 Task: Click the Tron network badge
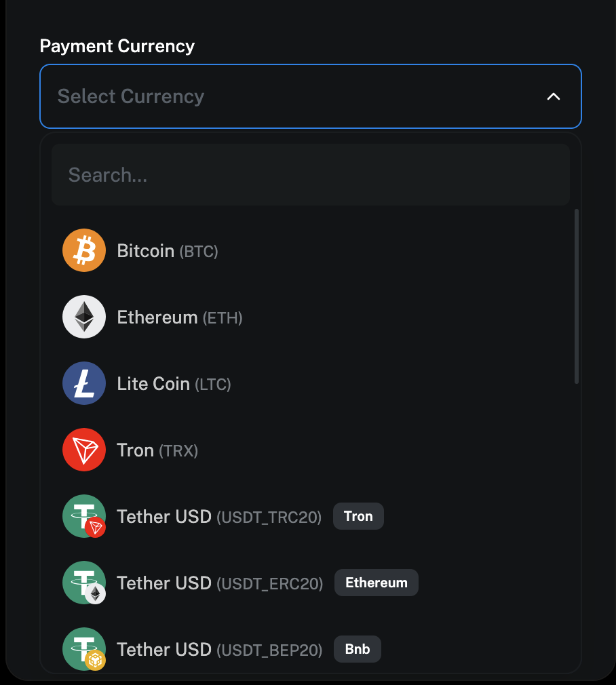click(x=358, y=516)
